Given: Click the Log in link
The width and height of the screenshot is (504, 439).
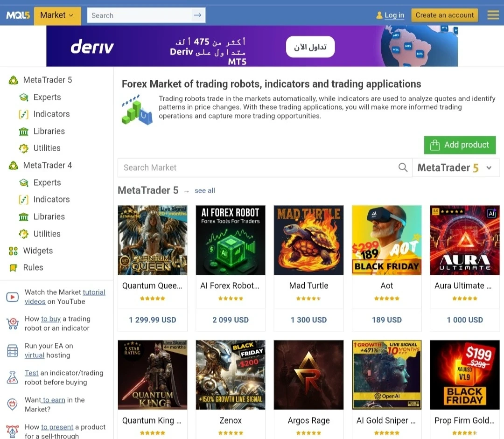Looking at the screenshot, I should pyautogui.click(x=394, y=15).
